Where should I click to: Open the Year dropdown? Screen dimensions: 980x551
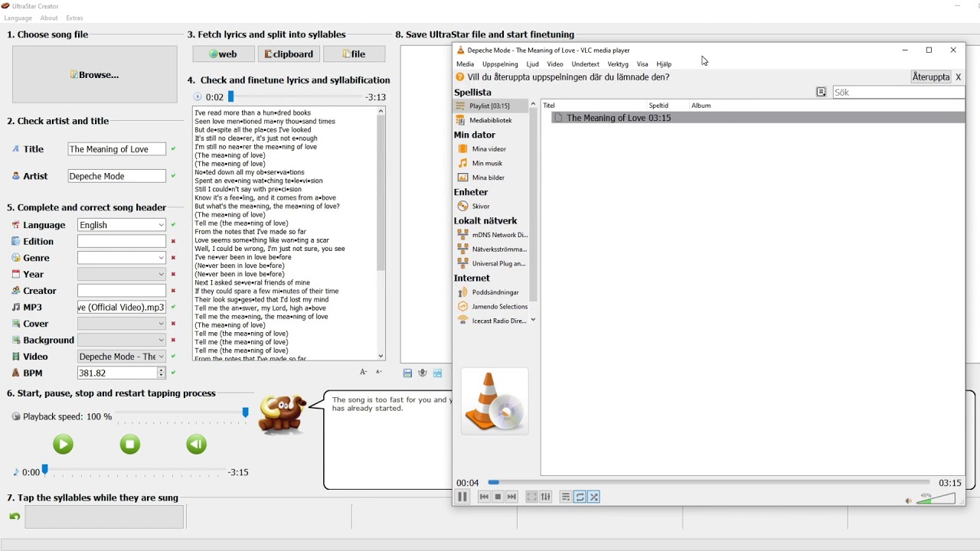pyautogui.click(x=122, y=274)
